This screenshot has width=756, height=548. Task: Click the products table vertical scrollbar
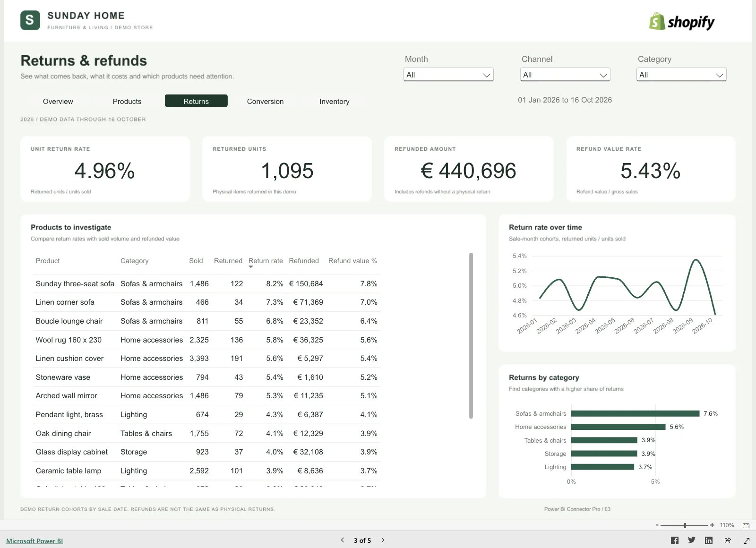point(471,335)
